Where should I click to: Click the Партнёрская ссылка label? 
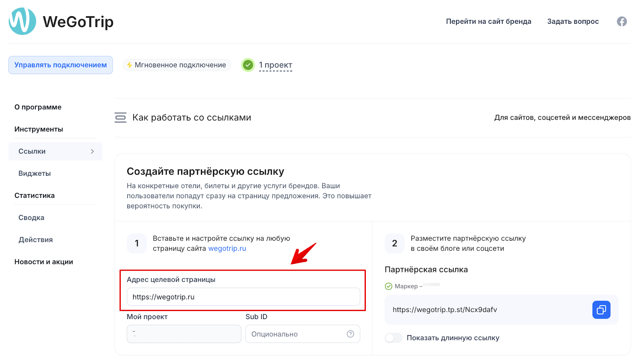[426, 270]
